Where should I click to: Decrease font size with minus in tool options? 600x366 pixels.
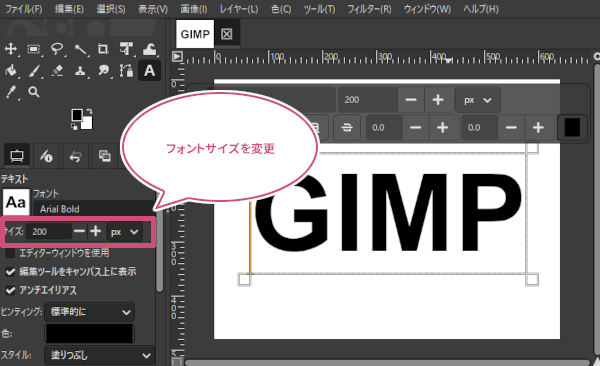(79, 231)
